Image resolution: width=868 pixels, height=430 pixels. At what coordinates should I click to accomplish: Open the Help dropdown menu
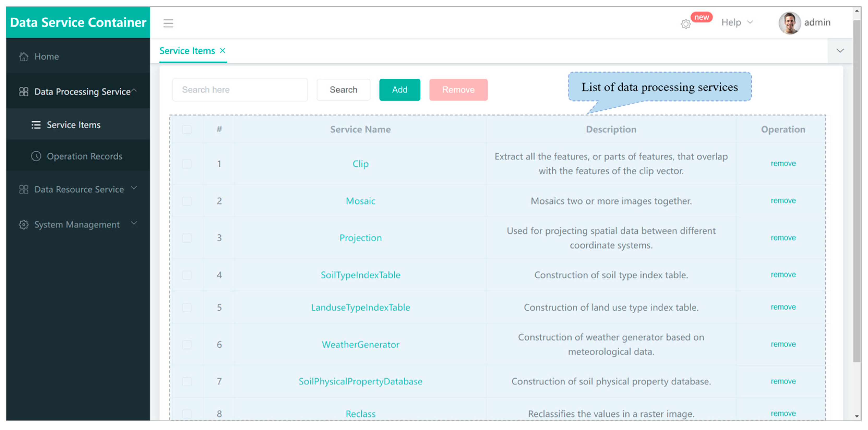tap(737, 23)
